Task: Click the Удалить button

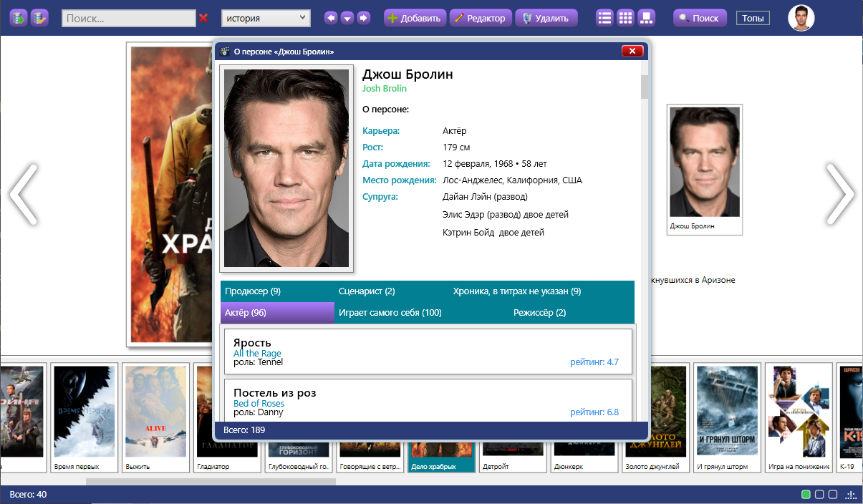Action: pos(546,18)
